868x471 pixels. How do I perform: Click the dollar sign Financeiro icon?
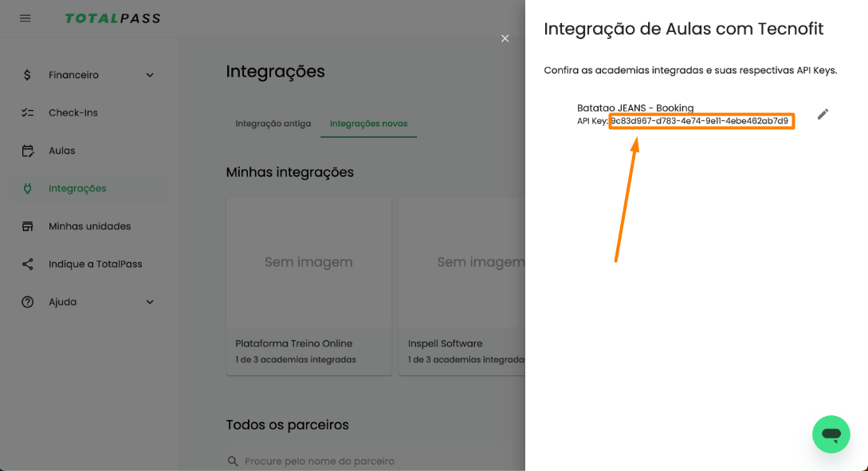pyautogui.click(x=27, y=75)
